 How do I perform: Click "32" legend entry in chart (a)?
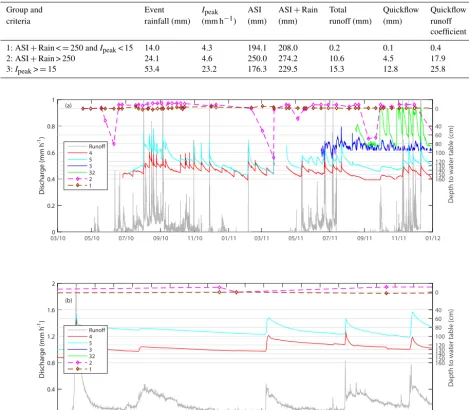coord(92,173)
